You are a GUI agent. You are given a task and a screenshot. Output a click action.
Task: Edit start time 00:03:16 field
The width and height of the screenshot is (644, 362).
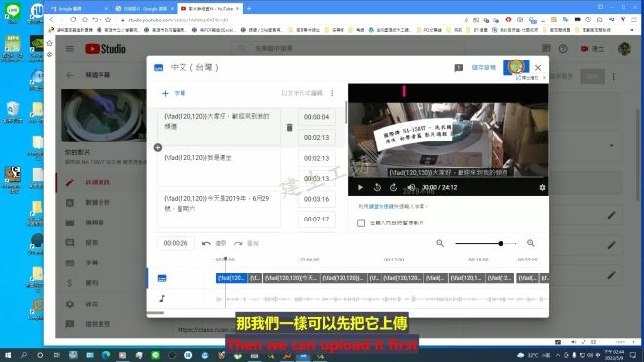click(316, 199)
